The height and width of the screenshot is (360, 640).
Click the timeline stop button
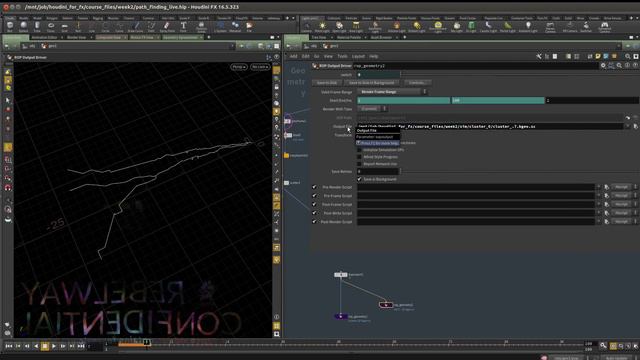(45, 346)
